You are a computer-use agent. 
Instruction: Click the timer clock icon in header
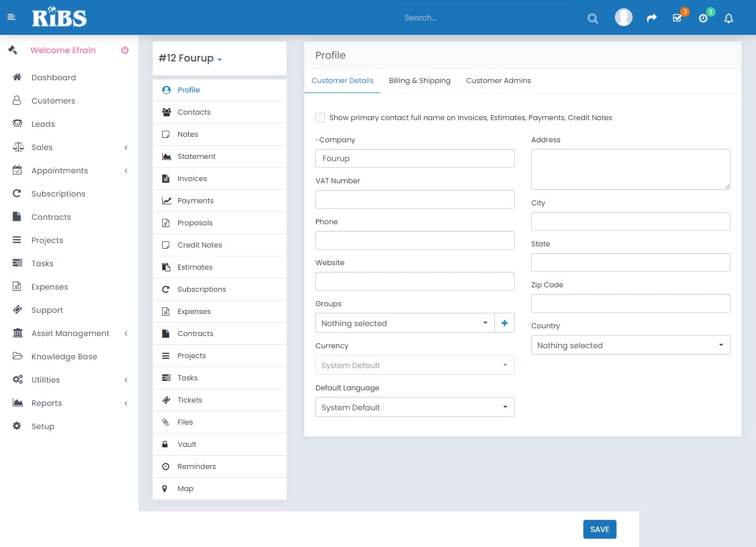703,18
